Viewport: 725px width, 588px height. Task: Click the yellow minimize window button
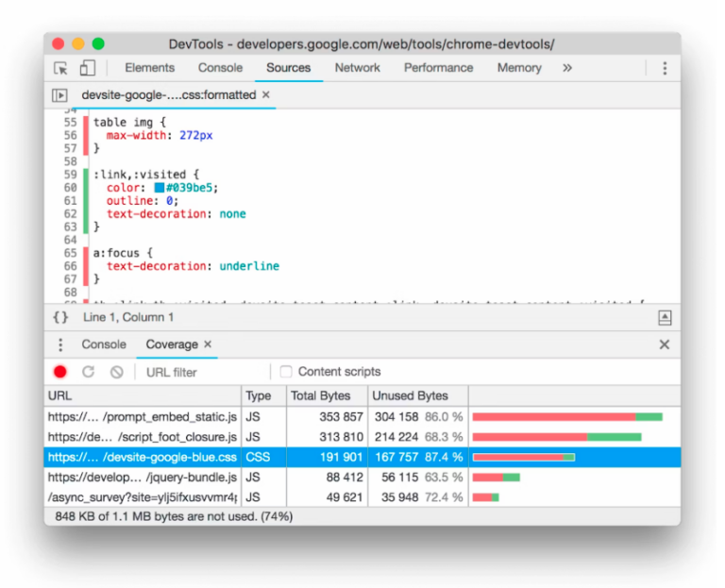[x=78, y=44]
